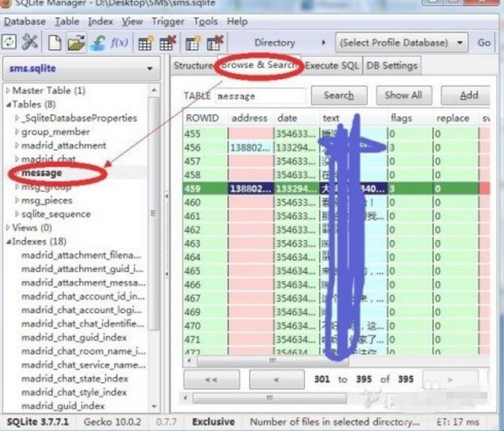Switch to the Structure tab
The image size is (504, 431).
pyautogui.click(x=193, y=65)
